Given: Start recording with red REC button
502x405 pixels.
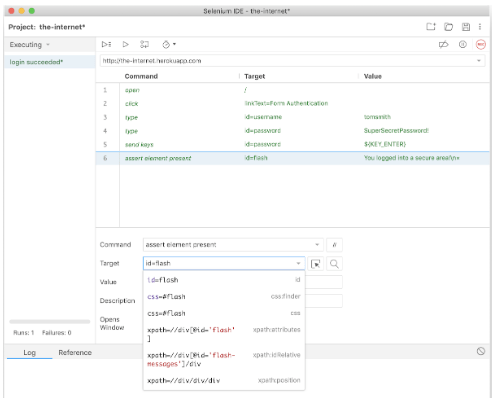Looking at the screenshot, I should click(481, 44).
